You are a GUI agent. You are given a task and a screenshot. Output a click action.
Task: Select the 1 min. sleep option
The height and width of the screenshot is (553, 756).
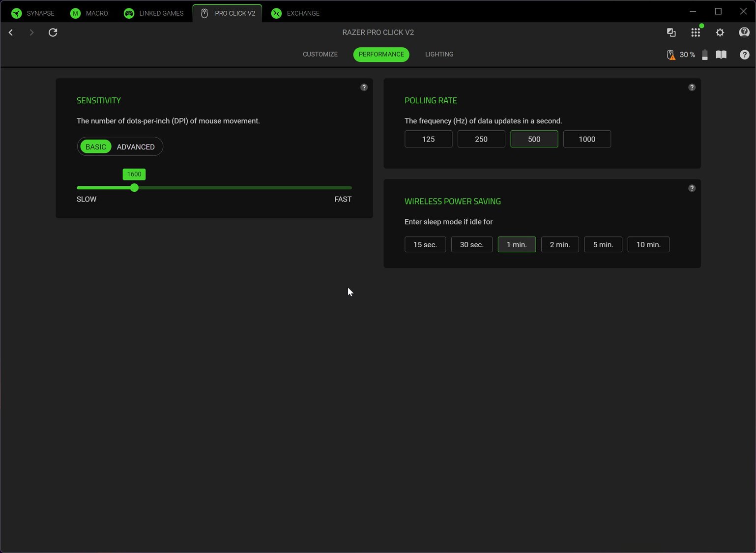point(517,245)
